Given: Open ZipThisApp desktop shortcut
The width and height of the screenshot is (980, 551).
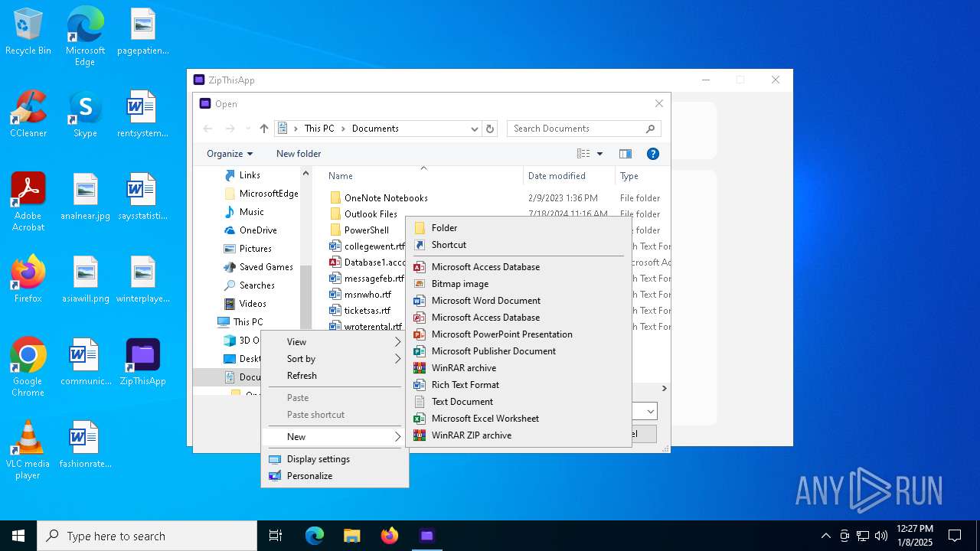Looking at the screenshot, I should [x=142, y=363].
